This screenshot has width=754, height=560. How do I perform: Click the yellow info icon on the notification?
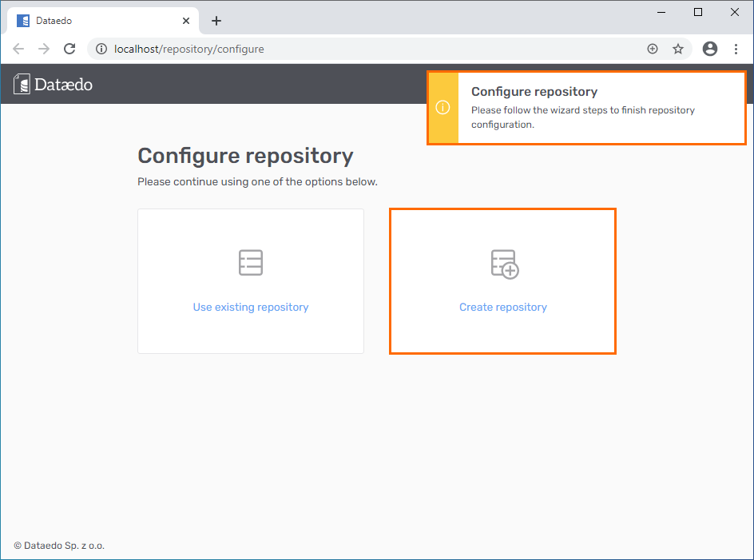click(443, 108)
